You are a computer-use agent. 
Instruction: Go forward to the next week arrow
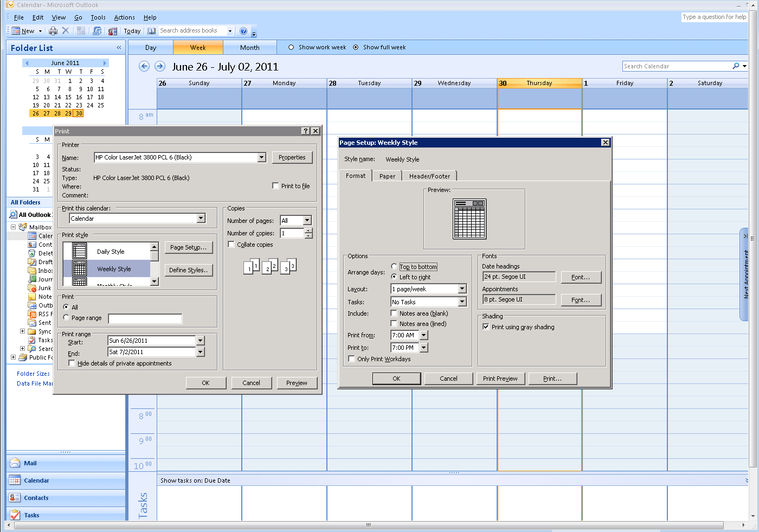(x=160, y=66)
